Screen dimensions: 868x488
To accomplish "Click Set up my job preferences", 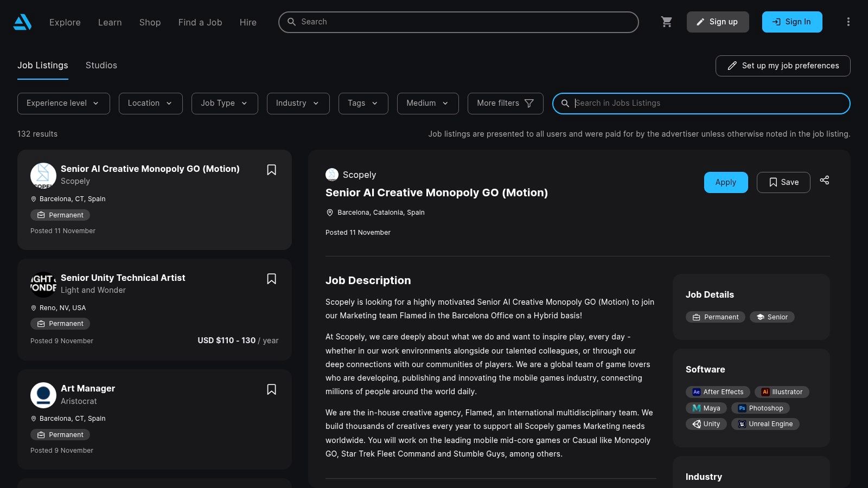I will click(x=782, y=66).
